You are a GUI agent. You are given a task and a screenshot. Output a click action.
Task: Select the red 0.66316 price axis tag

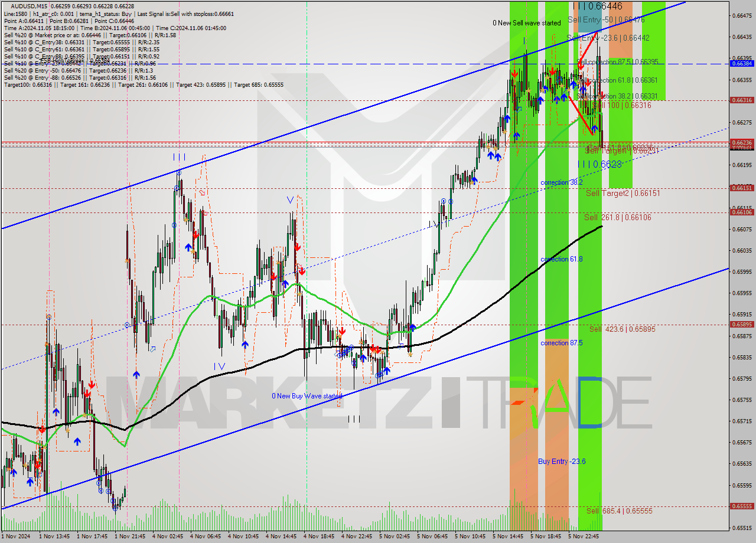(x=741, y=100)
